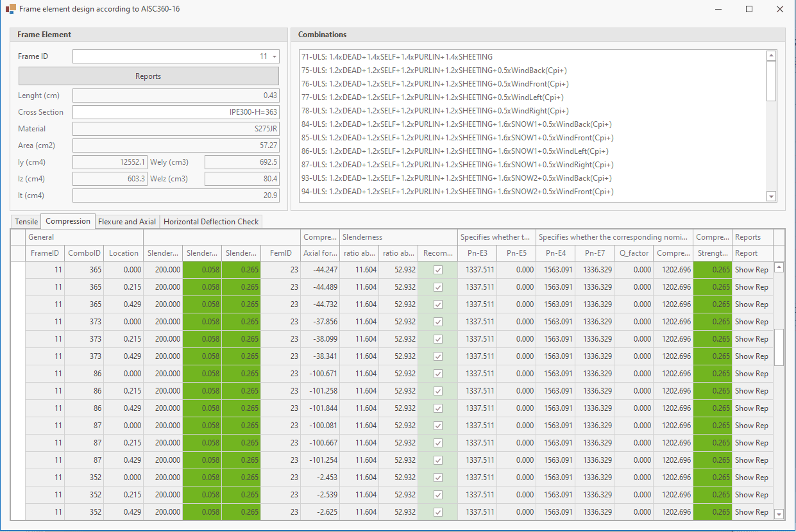Click Show Rep for combo 373 location 0.000
The height and width of the screenshot is (532, 796).
[751, 322]
